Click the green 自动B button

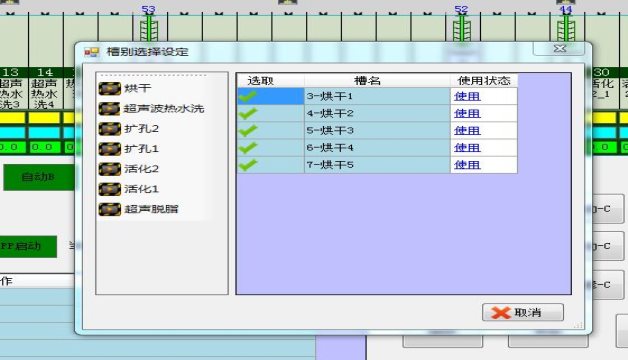point(39,177)
